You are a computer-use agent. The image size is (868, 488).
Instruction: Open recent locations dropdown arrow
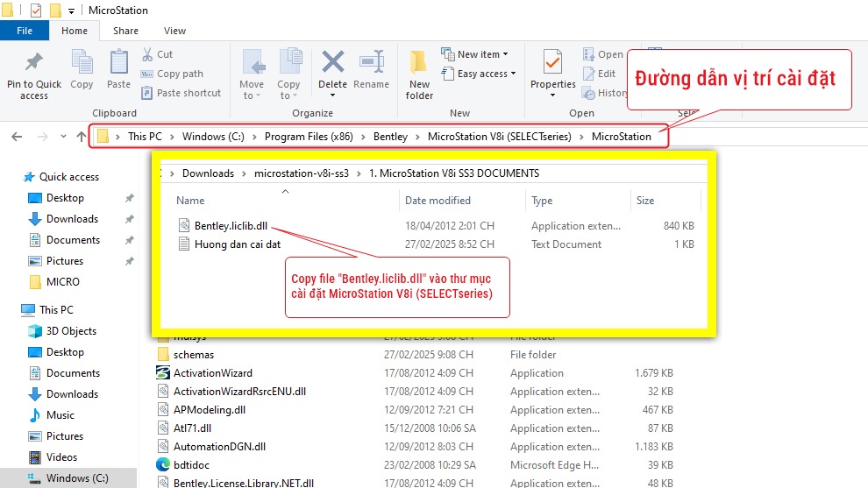[x=63, y=137]
